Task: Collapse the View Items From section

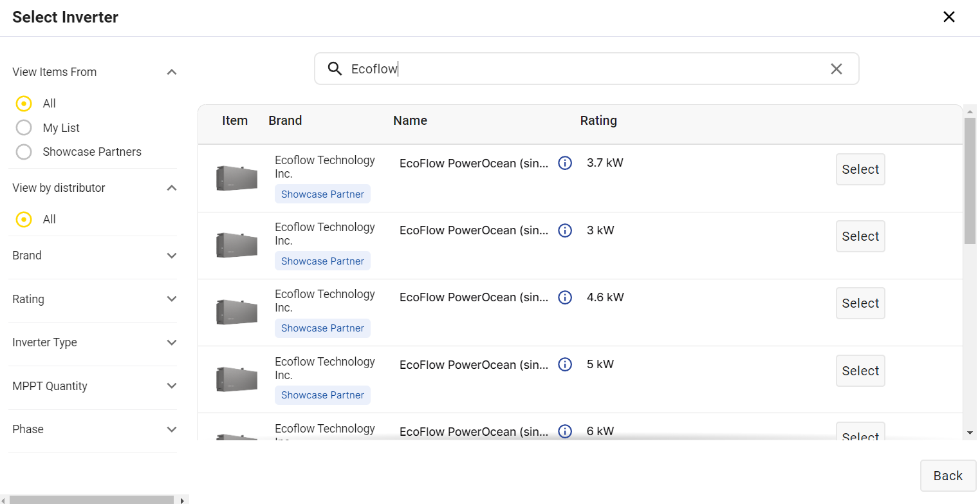Action: pyautogui.click(x=172, y=72)
